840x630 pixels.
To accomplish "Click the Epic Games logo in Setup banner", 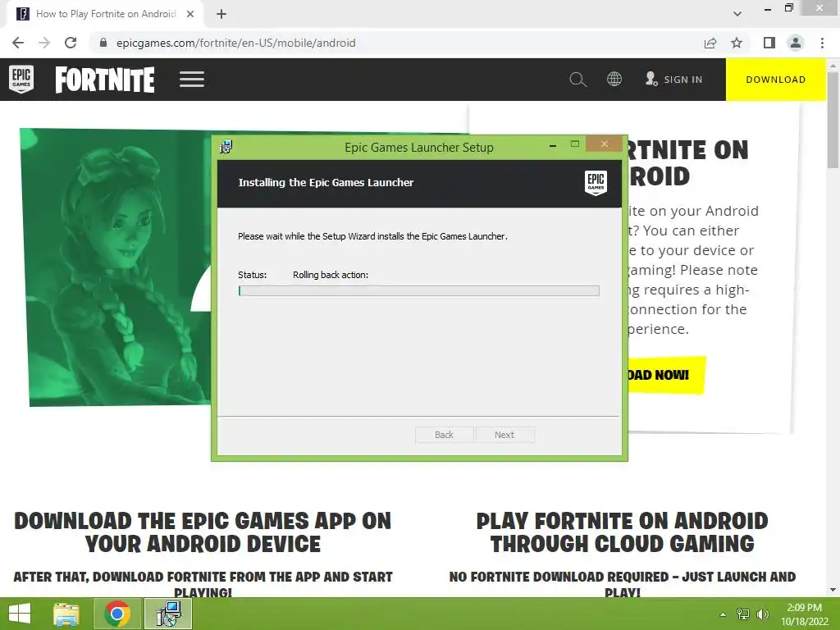I will click(596, 183).
